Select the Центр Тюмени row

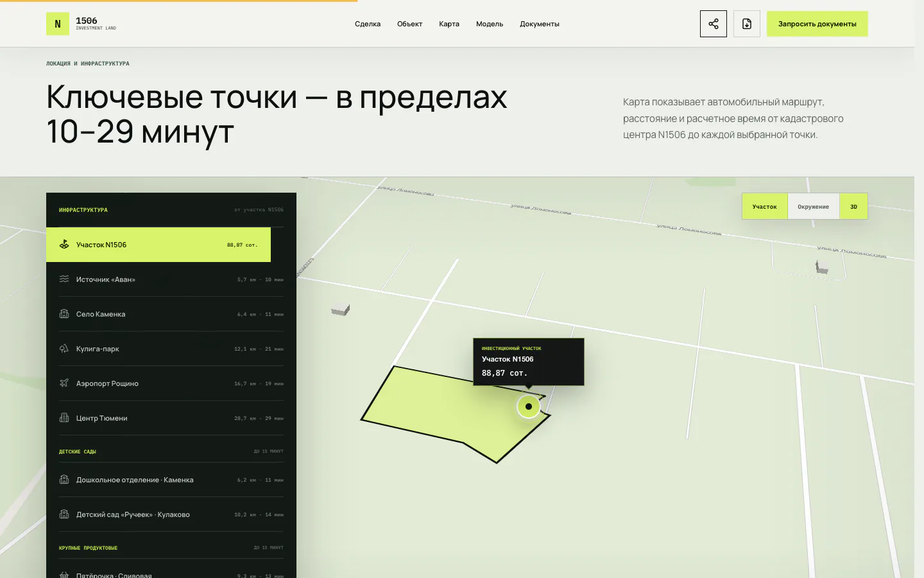coord(171,418)
